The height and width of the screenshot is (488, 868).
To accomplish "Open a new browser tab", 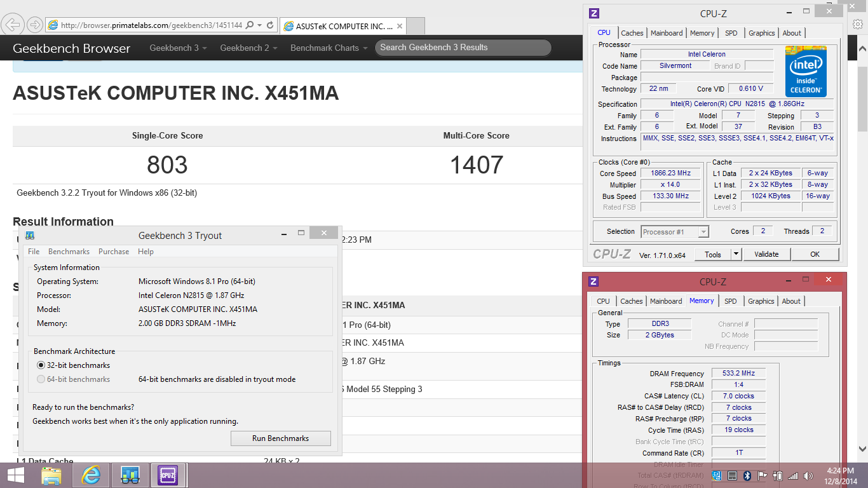I will pos(415,26).
